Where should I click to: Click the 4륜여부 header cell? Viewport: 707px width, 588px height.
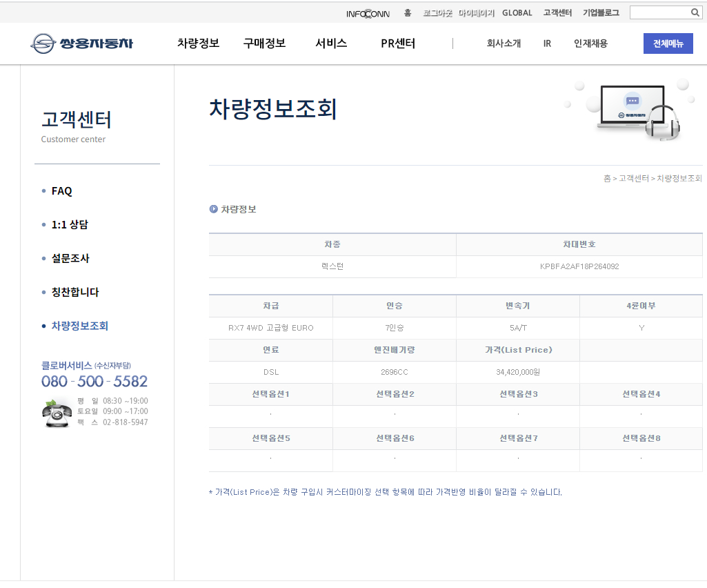(x=641, y=306)
